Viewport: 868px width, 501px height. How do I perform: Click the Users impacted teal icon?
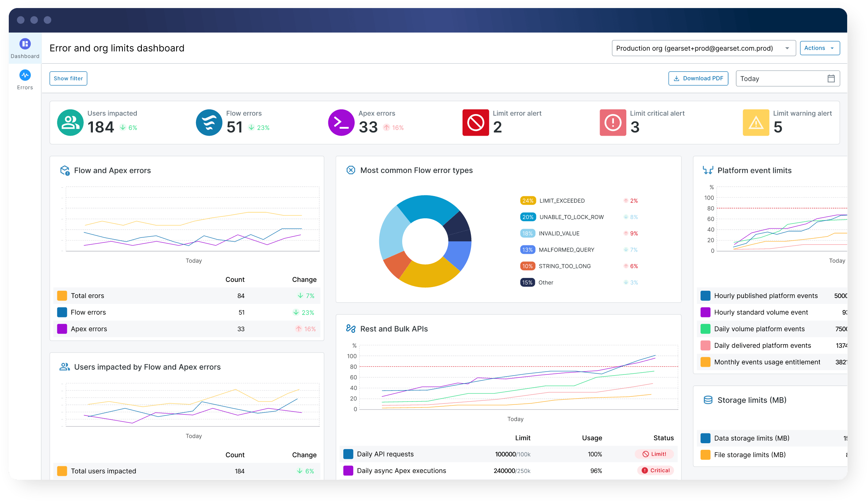(x=70, y=123)
